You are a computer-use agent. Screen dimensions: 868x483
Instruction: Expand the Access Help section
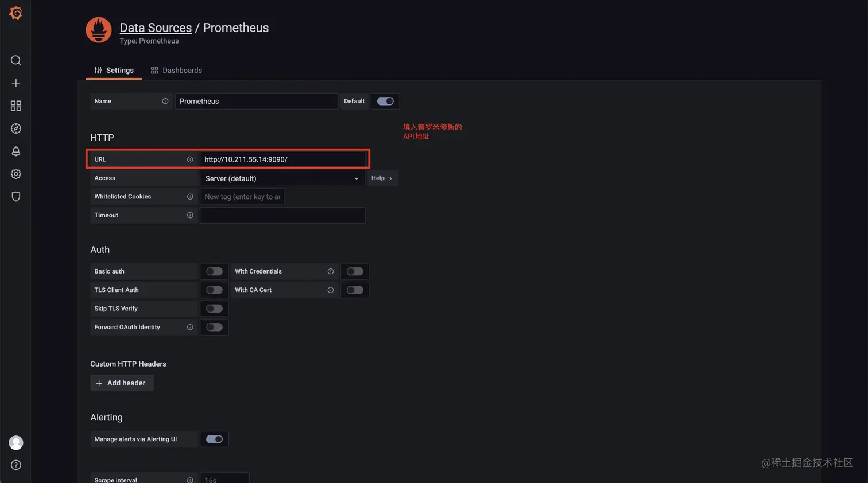[x=382, y=178]
